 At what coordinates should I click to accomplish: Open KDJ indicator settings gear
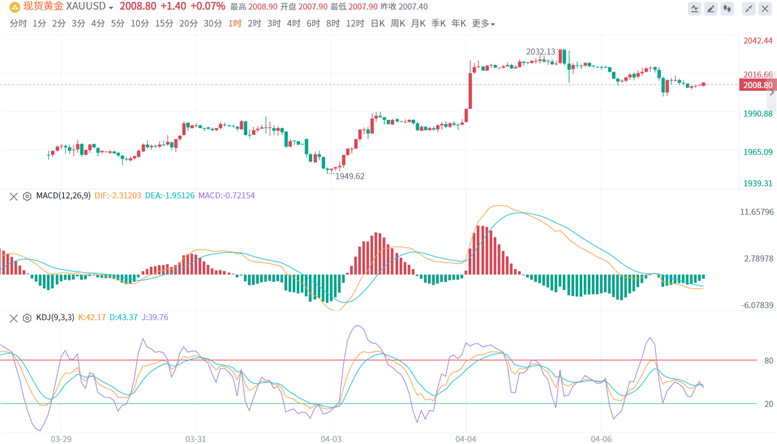pos(27,318)
